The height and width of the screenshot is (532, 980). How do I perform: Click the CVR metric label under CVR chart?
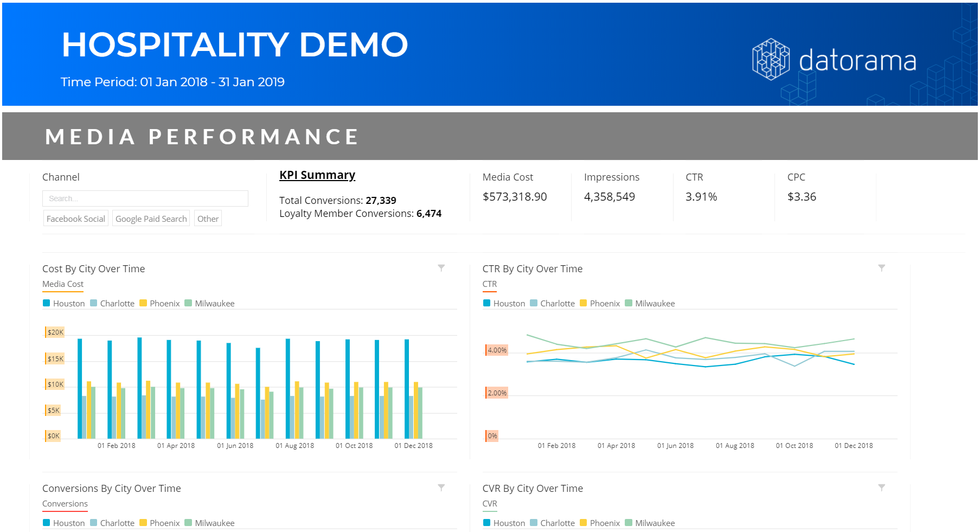click(489, 503)
